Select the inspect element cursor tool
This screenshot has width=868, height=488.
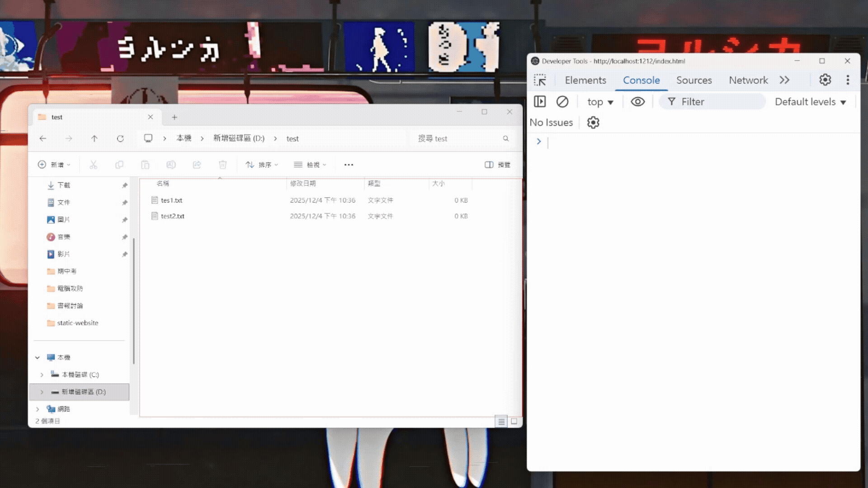point(541,80)
